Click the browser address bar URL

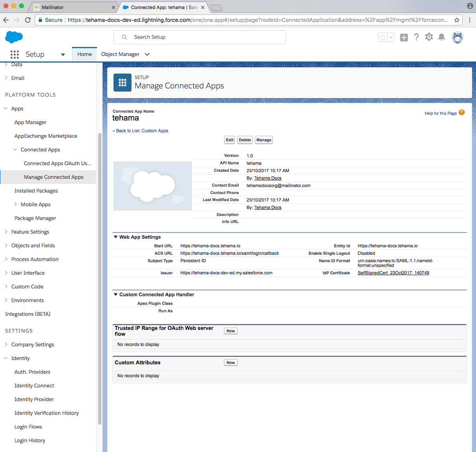coord(258,20)
